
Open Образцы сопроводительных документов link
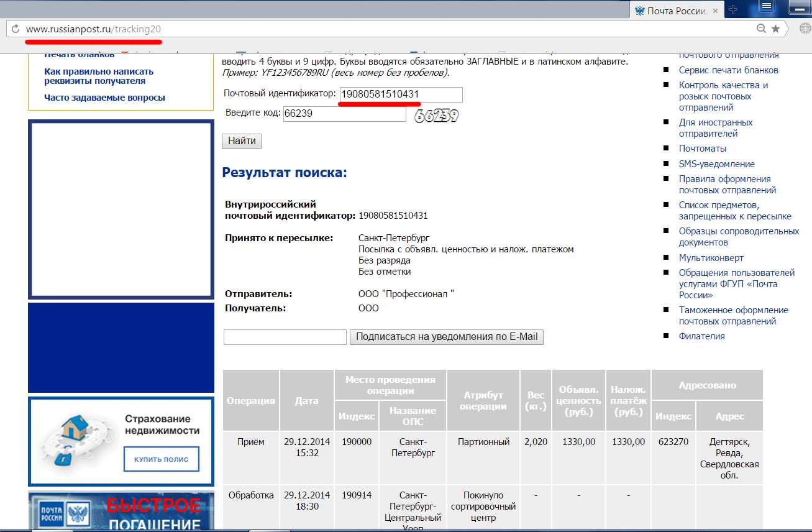pyautogui.click(x=739, y=237)
